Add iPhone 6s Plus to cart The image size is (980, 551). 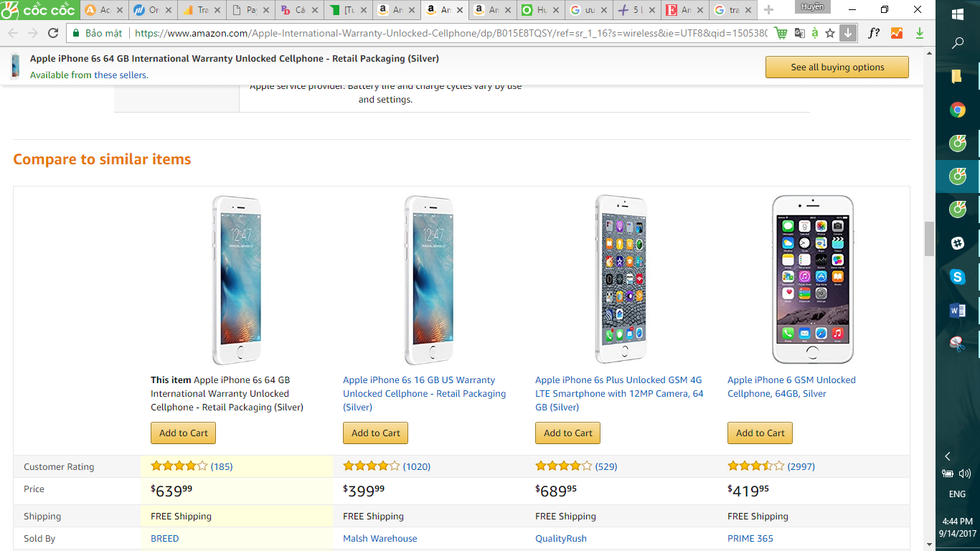567,433
